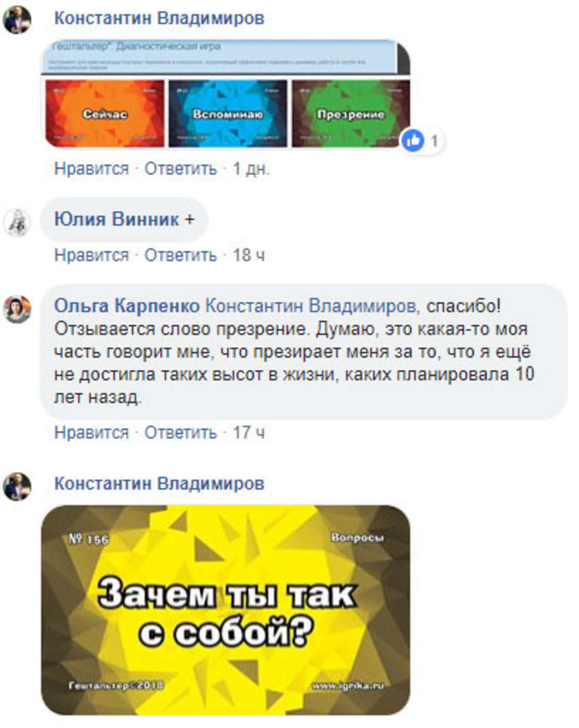Open Константин Владимиров's avatar at top
The height and width of the screenshot is (728, 579).
tap(17, 20)
